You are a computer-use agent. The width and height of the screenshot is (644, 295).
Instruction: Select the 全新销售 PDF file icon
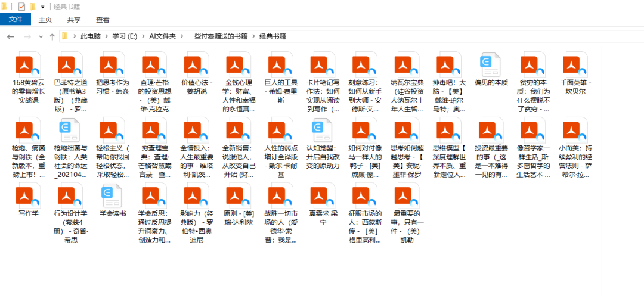pos(238,130)
